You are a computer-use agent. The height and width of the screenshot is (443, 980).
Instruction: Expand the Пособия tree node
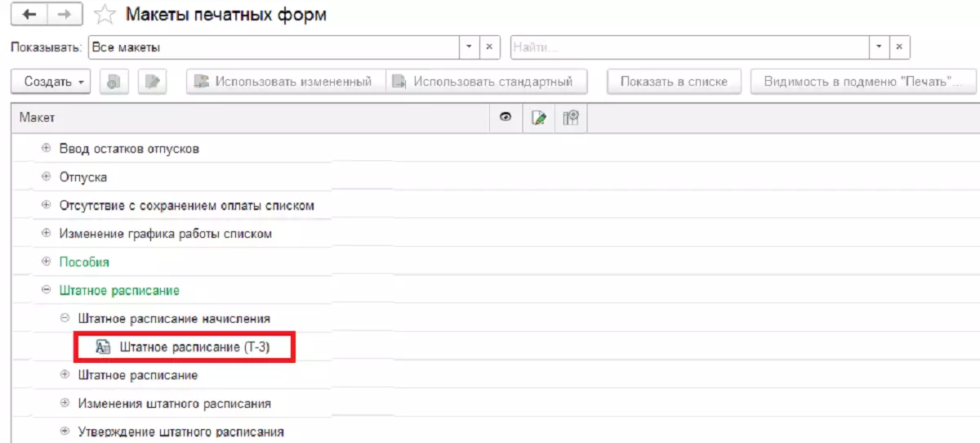(46, 262)
